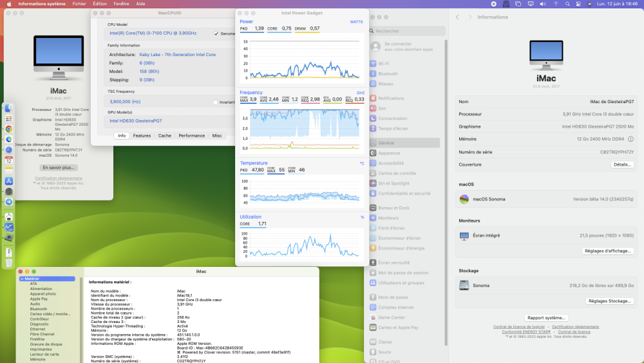Click the En savoir plus button
This screenshot has width=644, height=363.
[x=59, y=168]
